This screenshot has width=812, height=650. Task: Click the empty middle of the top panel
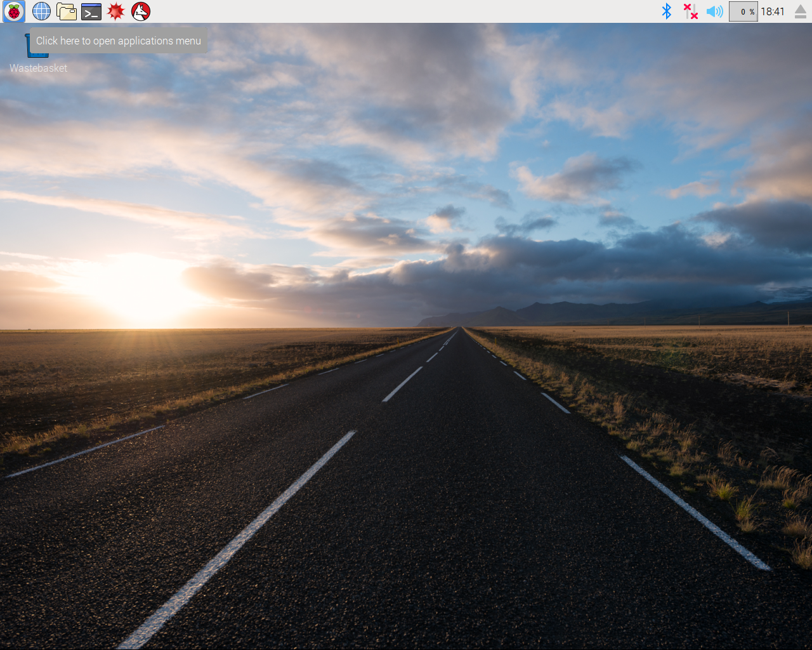point(406,11)
